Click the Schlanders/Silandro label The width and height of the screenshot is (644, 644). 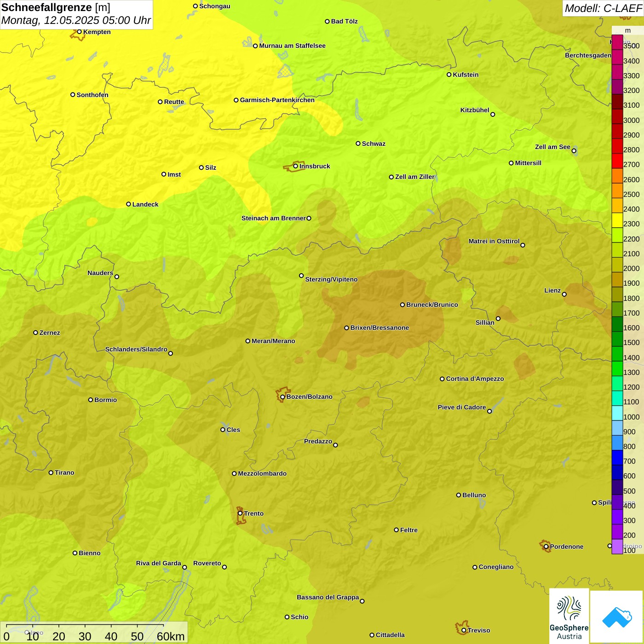(x=136, y=349)
